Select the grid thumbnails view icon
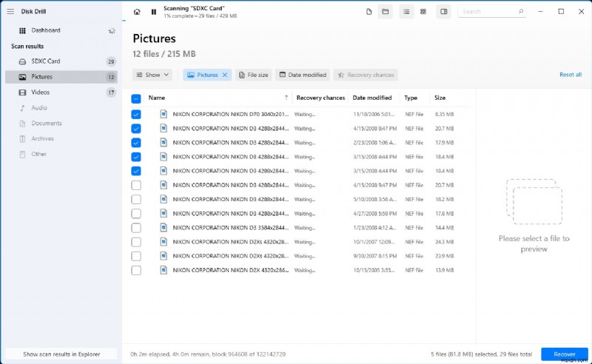The width and height of the screenshot is (592, 364). (423, 12)
